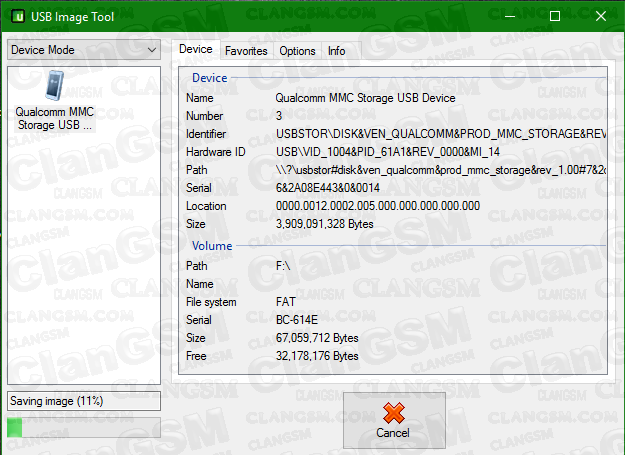Click the volume path 'F:\'

click(x=283, y=266)
